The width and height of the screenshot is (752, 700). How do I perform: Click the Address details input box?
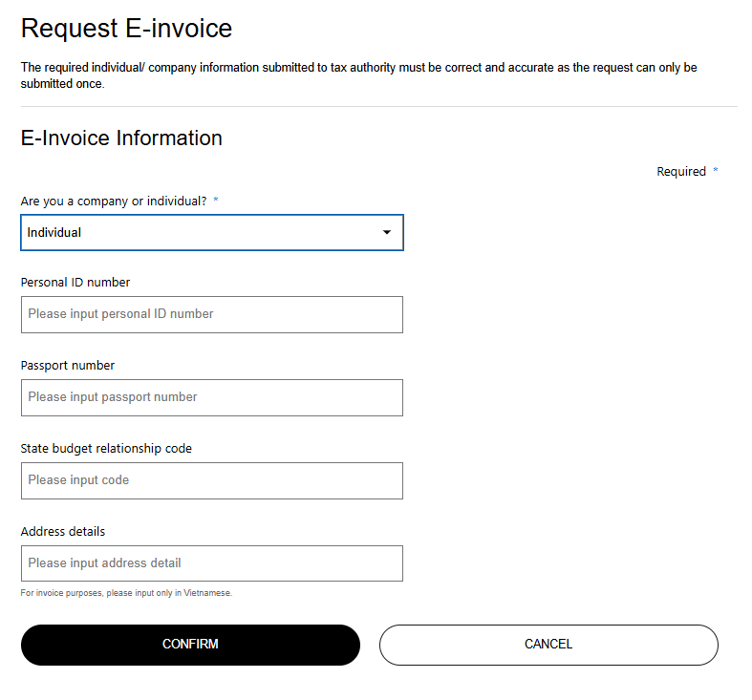(211, 563)
